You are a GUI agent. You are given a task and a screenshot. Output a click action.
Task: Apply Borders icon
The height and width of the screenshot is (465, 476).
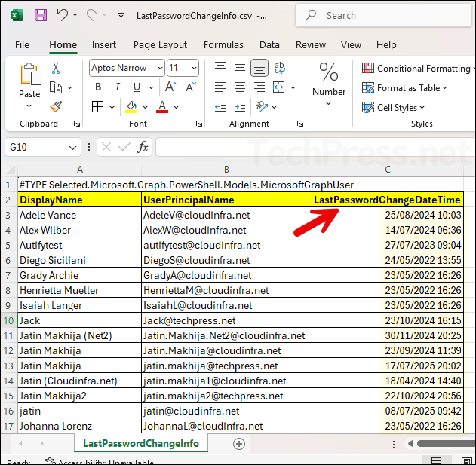(x=98, y=107)
